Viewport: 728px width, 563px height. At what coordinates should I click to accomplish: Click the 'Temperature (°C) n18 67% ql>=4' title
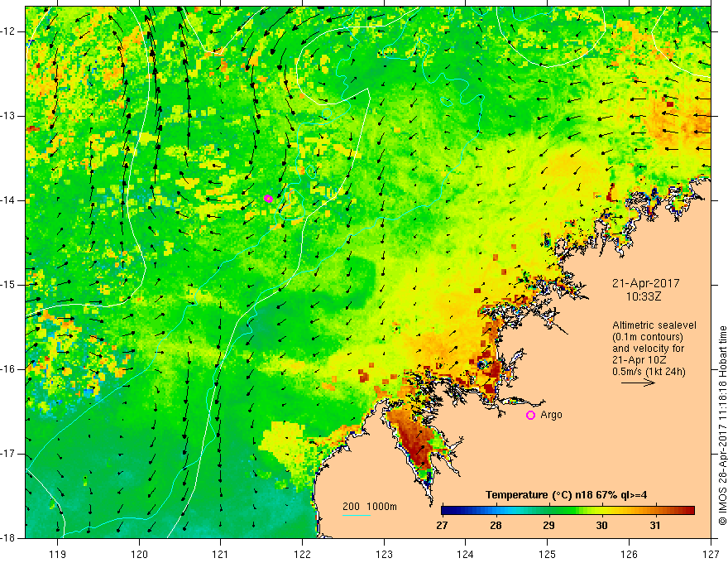coord(566,495)
